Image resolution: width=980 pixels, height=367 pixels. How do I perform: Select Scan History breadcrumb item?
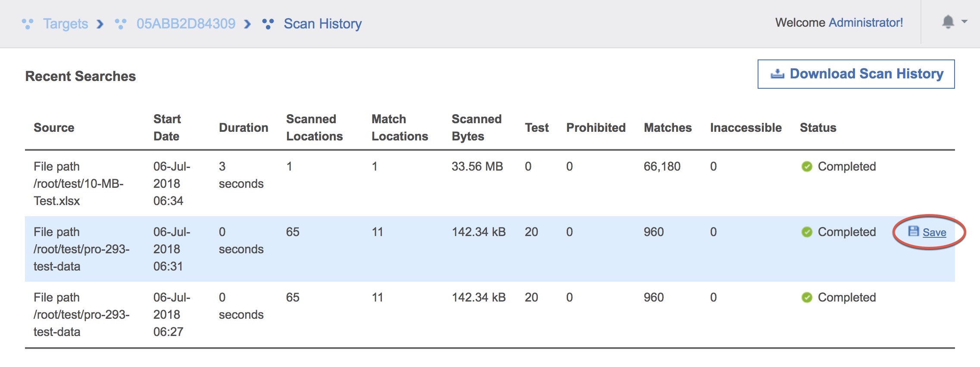pyautogui.click(x=322, y=24)
